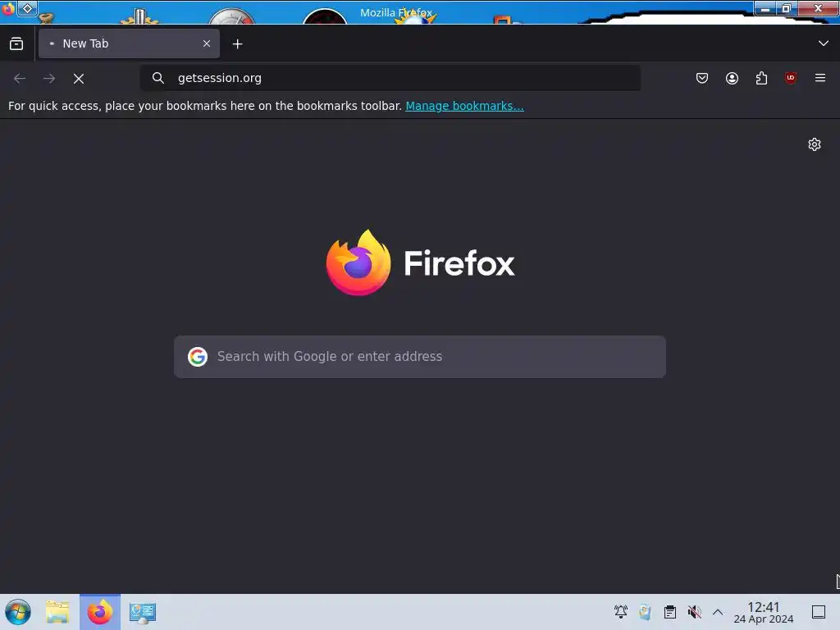Screen dimensions: 840x630
Task: Switch to Firefox in the taskbar
Action: [x=100, y=612]
